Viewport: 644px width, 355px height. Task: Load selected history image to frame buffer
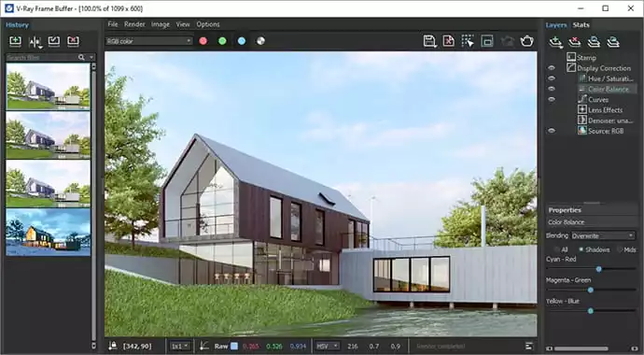point(54,41)
